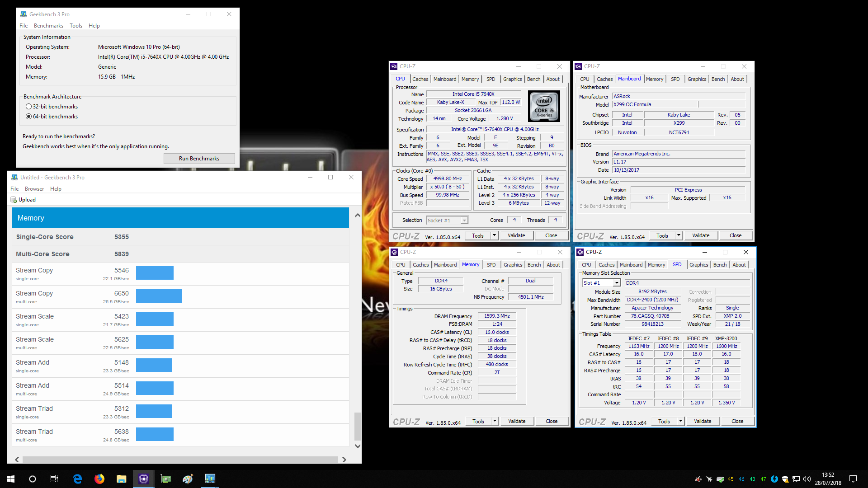The width and height of the screenshot is (868, 488).
Task: Select 64-bit benchmarks radio button
Action: coord(29,117)
